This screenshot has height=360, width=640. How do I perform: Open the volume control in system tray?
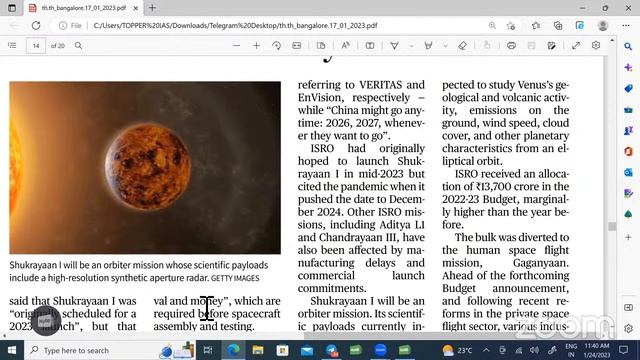tap(534, 350)
